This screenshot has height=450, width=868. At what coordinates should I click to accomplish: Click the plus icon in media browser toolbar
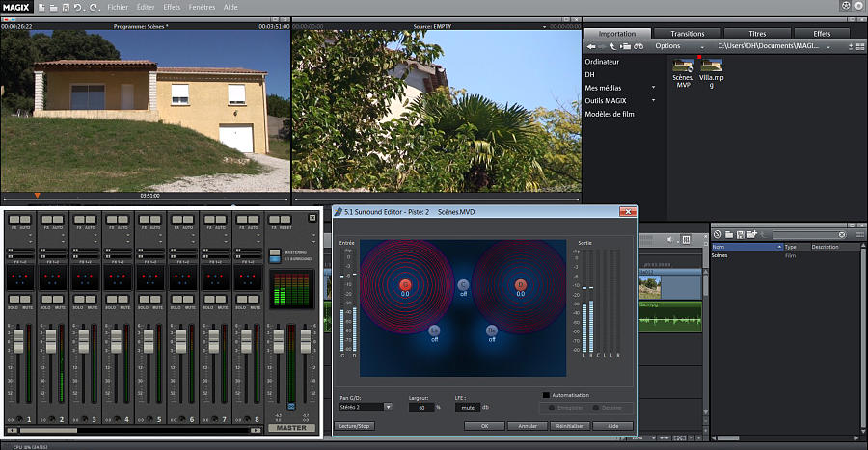[x=851, y=47]
